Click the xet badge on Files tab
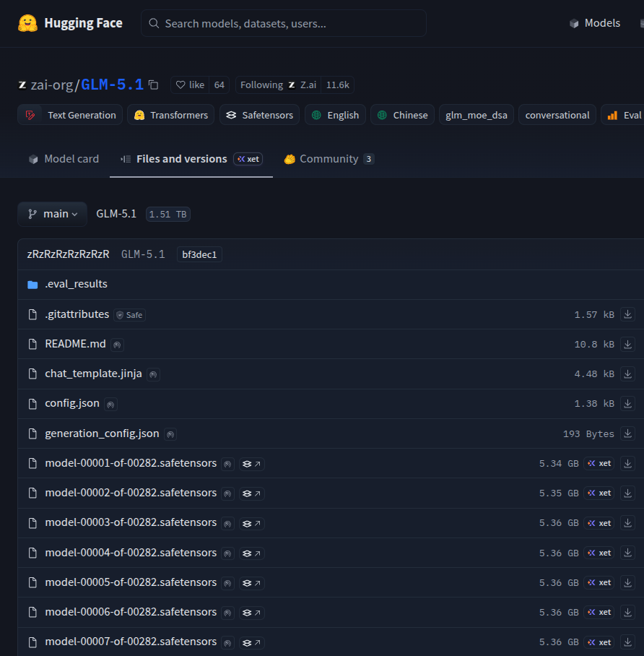Viewport: 644px width, 656px height. (248, 159)
